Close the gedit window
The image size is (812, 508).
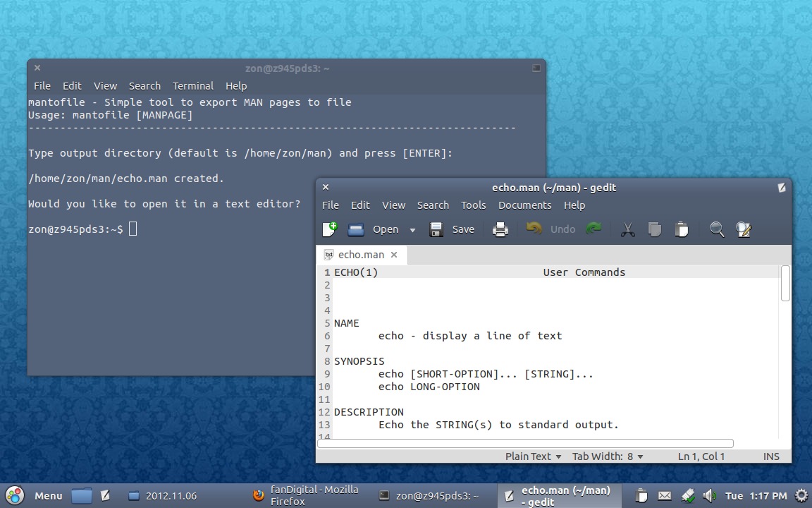325,187
